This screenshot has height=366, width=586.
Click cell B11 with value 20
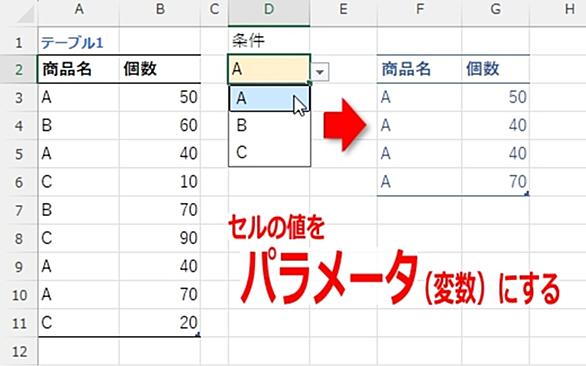(160, 323)
